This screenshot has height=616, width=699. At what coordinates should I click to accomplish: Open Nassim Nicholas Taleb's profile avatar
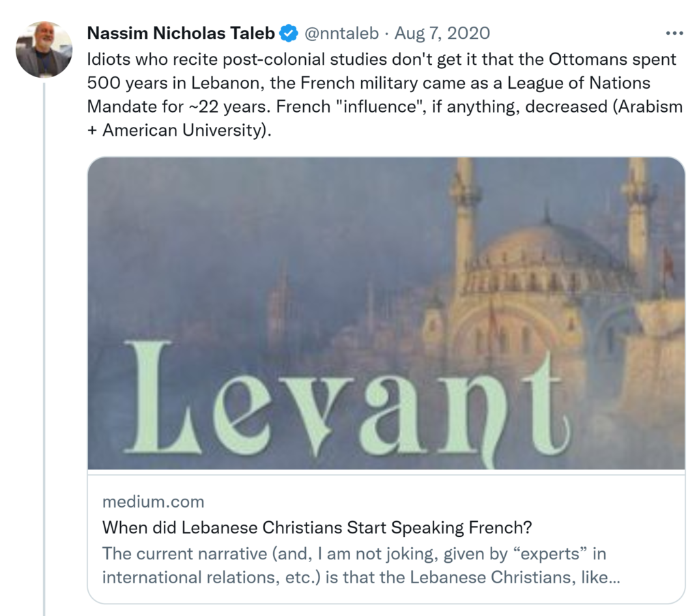point(44,49)
